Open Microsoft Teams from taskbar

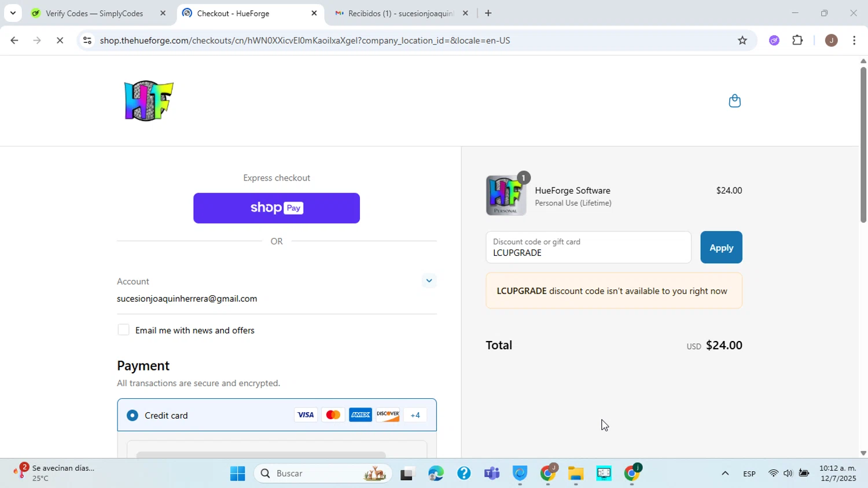(x=492, y=474)
